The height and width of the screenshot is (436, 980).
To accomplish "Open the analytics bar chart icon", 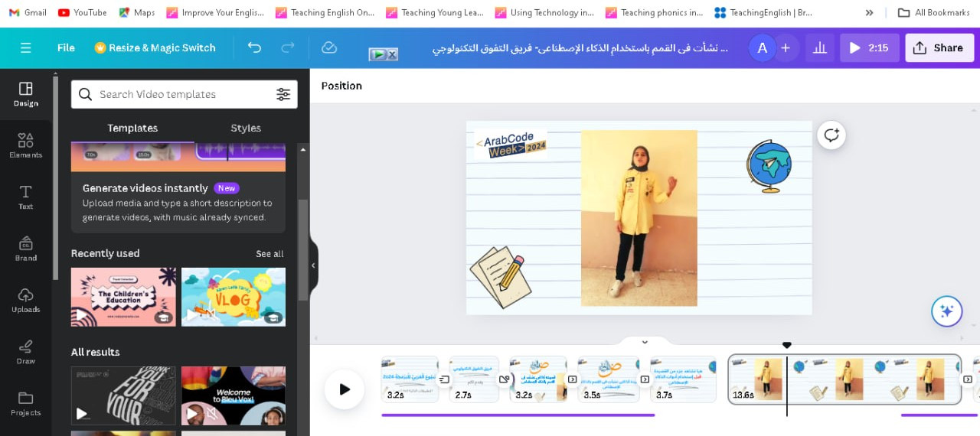I will pos(820,47).
